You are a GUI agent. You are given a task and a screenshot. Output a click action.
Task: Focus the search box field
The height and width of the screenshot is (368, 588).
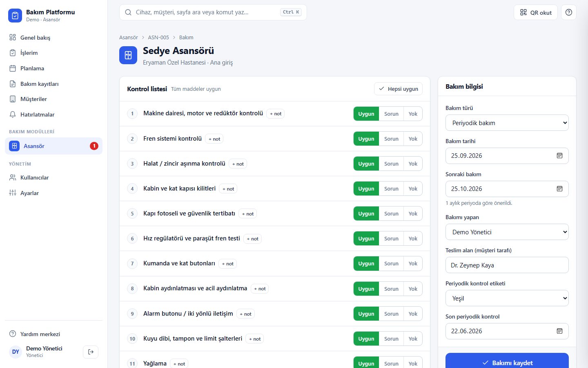(213, 12)
